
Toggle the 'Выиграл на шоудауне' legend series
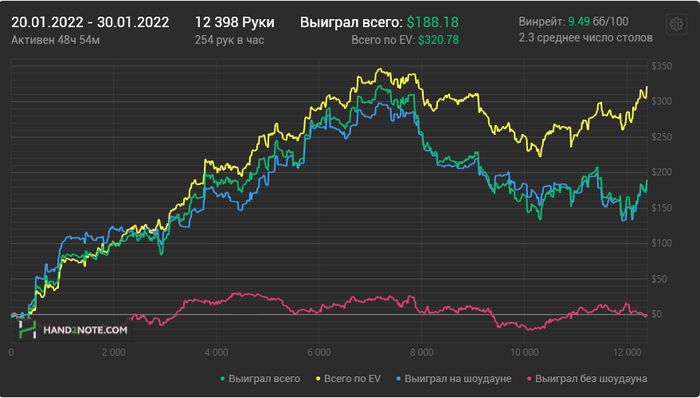pos(454,379)
